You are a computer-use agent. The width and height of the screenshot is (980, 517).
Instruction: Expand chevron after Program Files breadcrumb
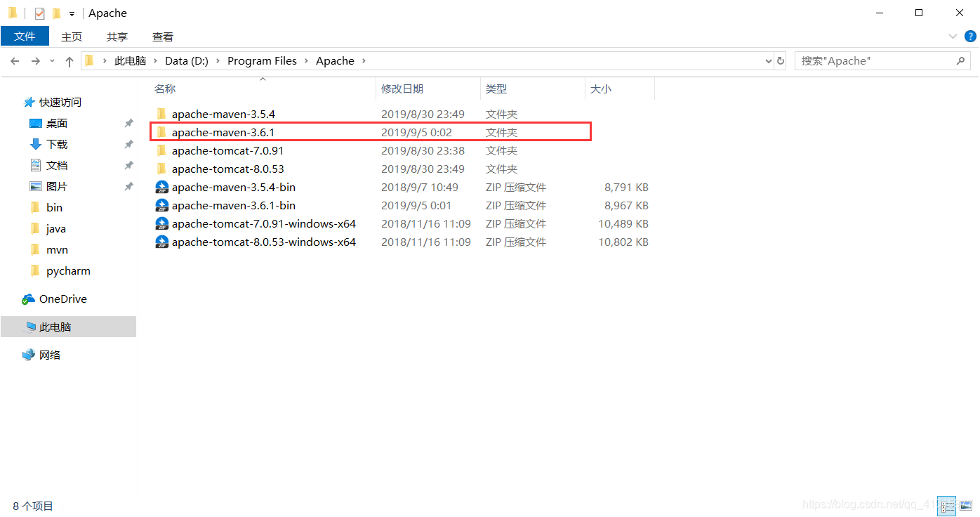pyautogui.click(x=306, y=61)
